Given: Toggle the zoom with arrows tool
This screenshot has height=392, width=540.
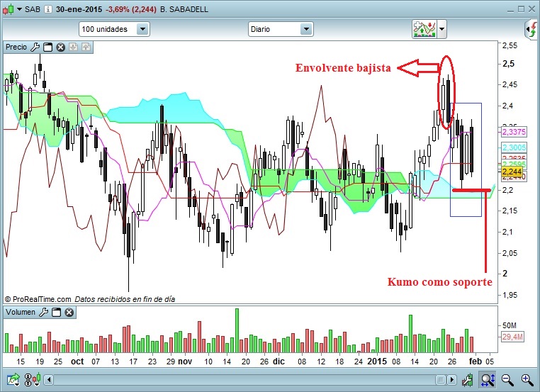Looking at the screenshot, I should [488, 380].
